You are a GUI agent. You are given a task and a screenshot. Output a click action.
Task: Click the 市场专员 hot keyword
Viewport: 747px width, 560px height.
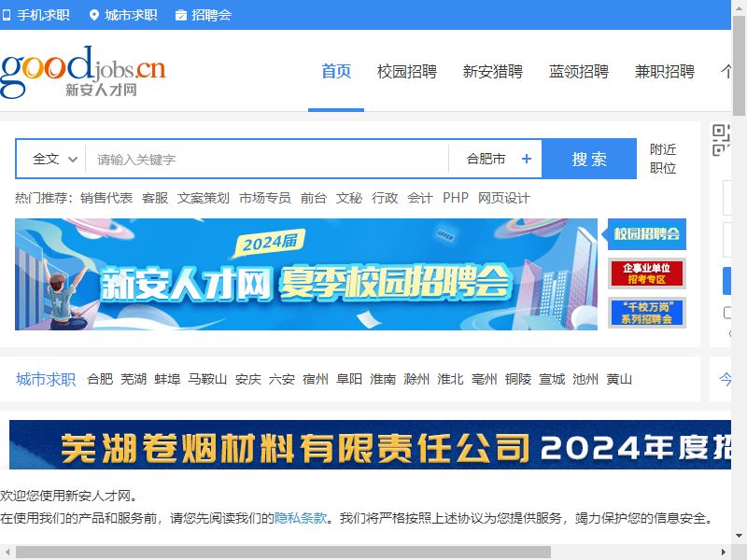265,198
